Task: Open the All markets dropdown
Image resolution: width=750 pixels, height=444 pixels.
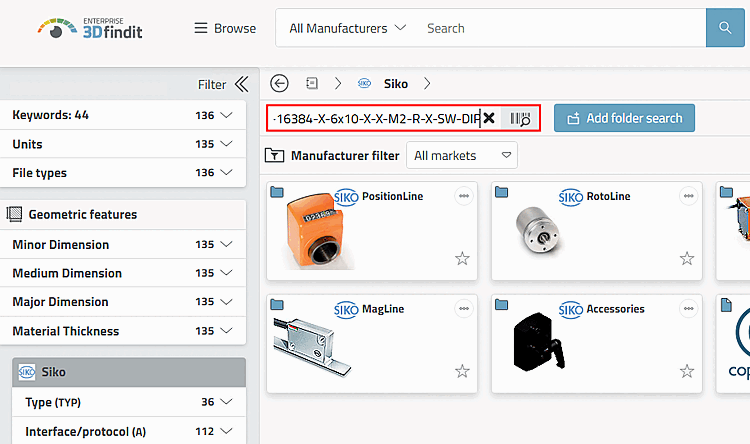Action: pos(462,155)
